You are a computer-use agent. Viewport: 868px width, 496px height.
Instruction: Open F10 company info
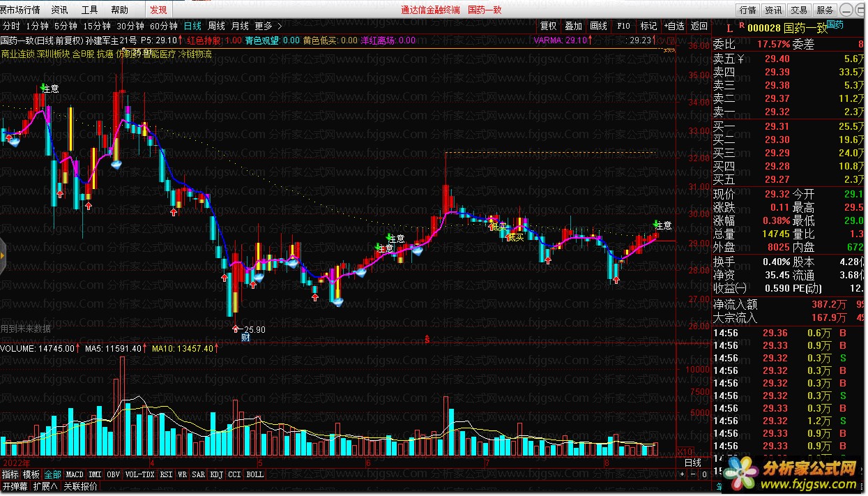[x=623, y=26]
